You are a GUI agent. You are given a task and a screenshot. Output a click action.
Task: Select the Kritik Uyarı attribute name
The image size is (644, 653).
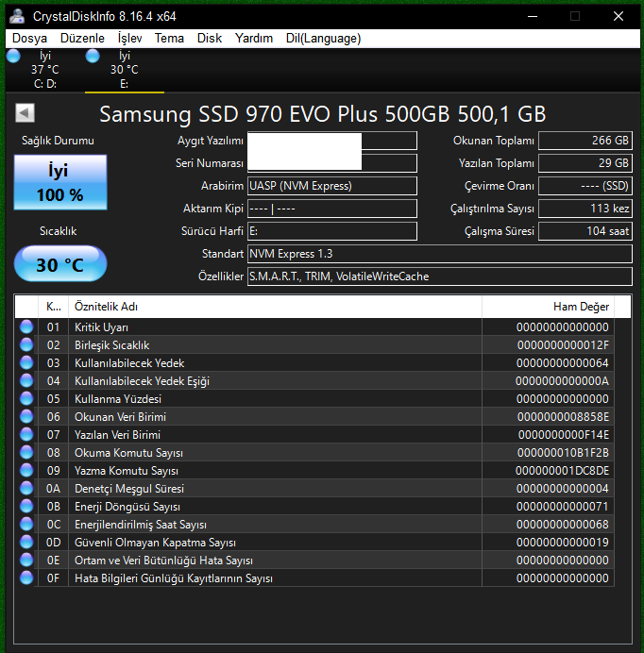point(101,327)
